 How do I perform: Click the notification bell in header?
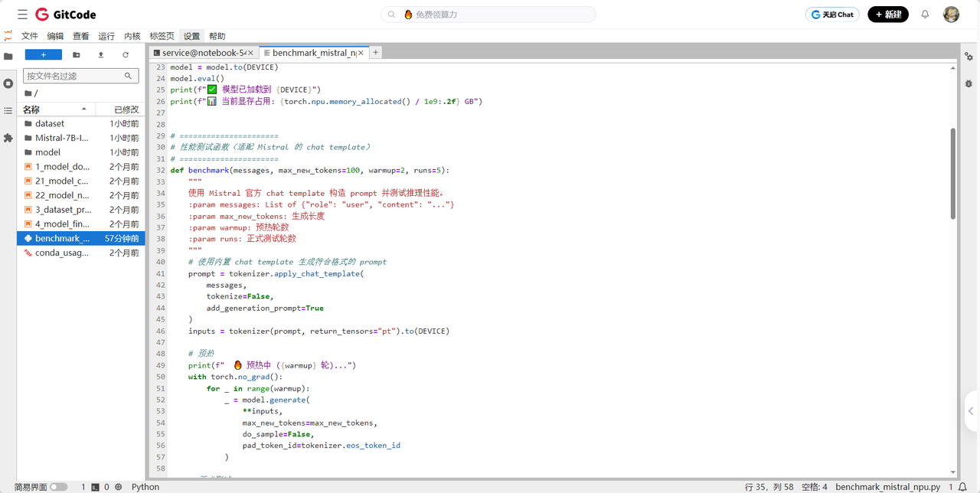(925, 15)
